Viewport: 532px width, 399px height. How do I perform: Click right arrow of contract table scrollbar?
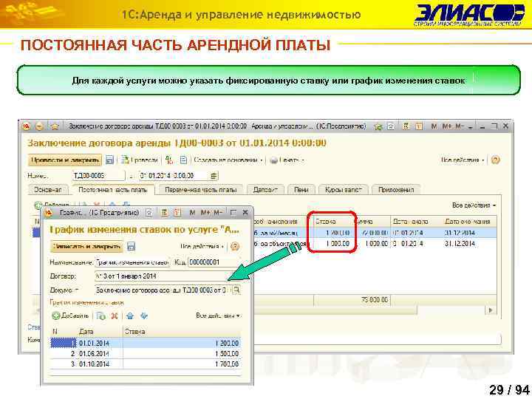tap(491, 310)
